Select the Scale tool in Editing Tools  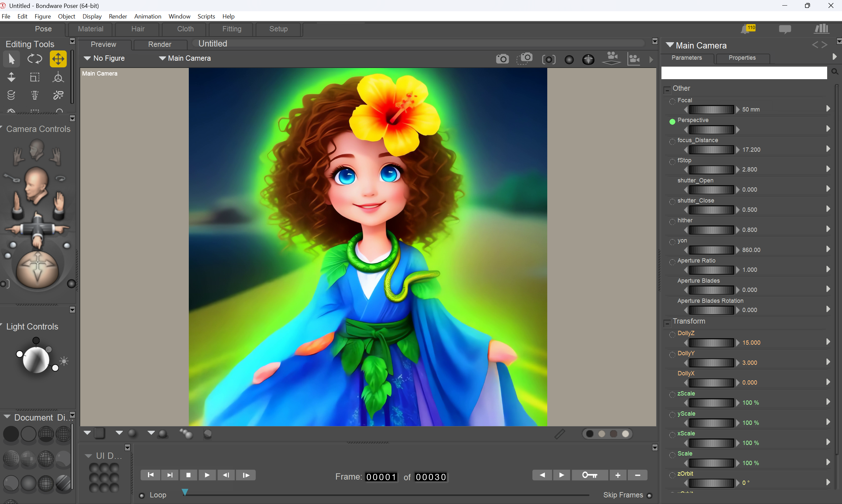pos(35,77)
